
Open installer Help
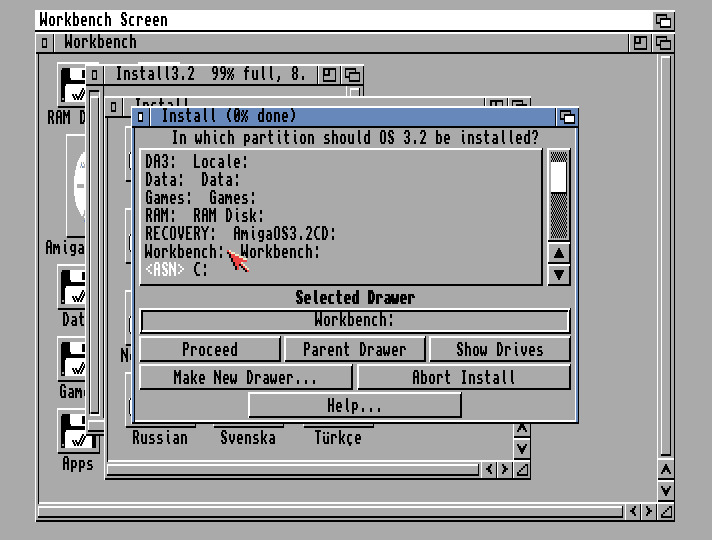355,405
